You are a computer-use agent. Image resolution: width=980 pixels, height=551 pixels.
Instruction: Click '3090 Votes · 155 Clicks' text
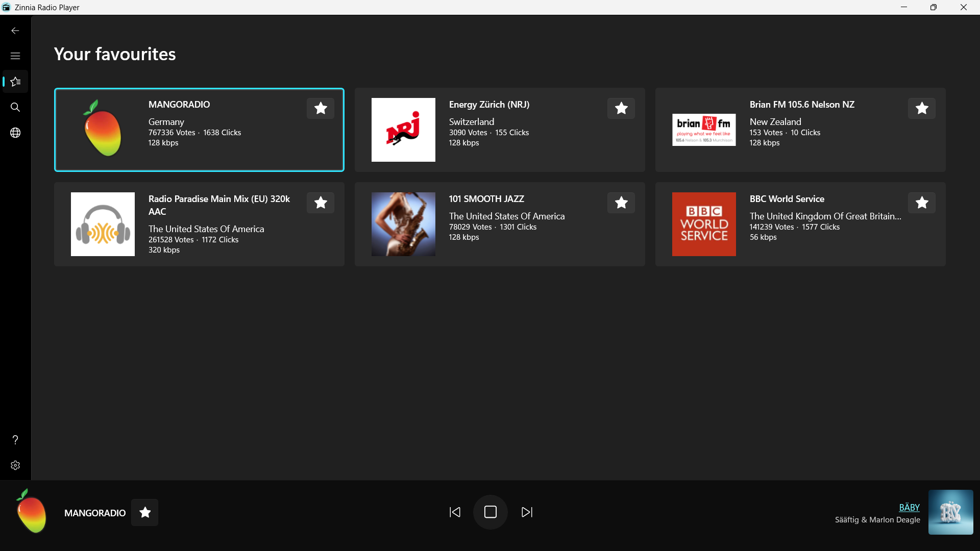pos(489,133)
